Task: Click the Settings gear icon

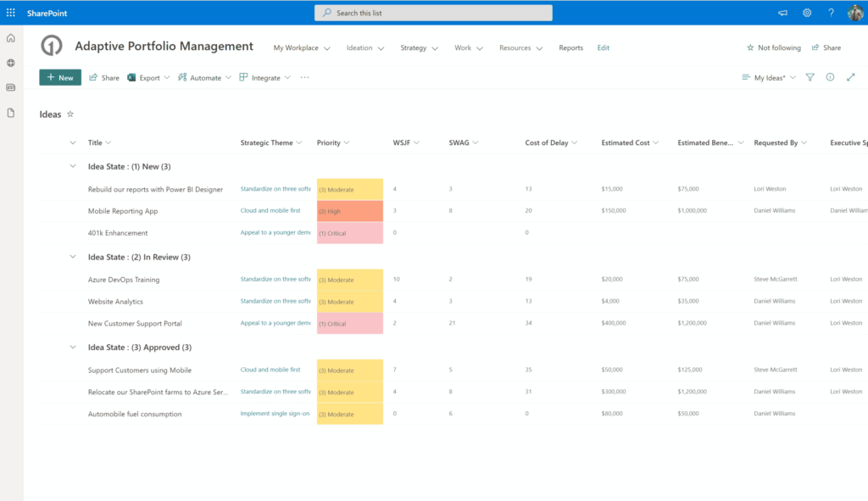Action: 806,12
